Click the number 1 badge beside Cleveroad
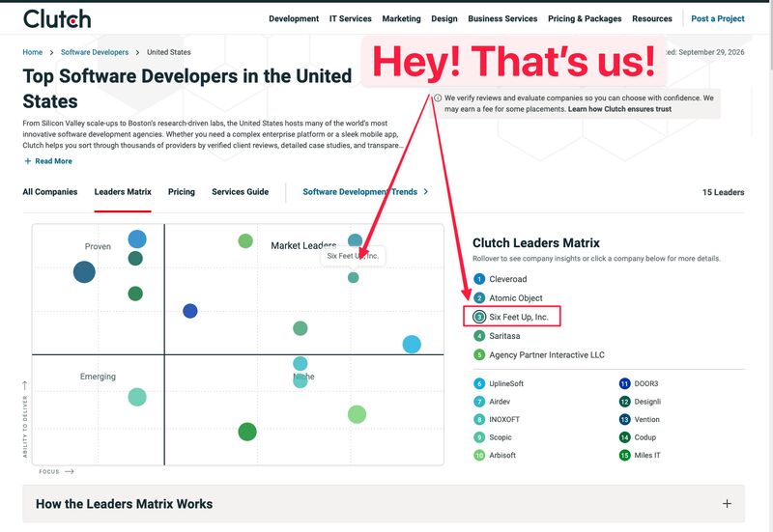Image resolution: width=773 pixels, height=532 pixels. click(x=479, y=279)
